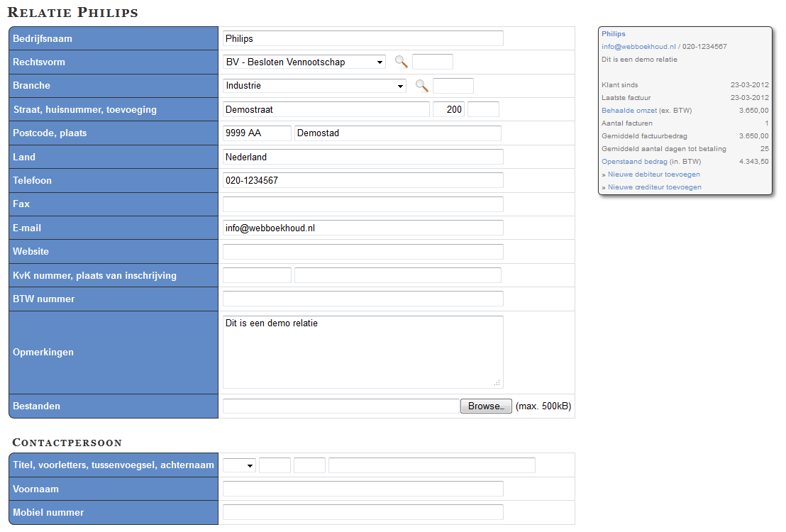
Task: Click the Rechtsvorm search magnifier icon
Action: 401,62
